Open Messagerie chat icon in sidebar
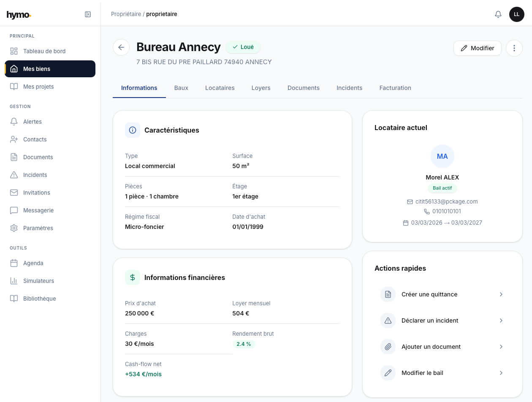This screenshot has width=532, height=402. tap(14, 210)
